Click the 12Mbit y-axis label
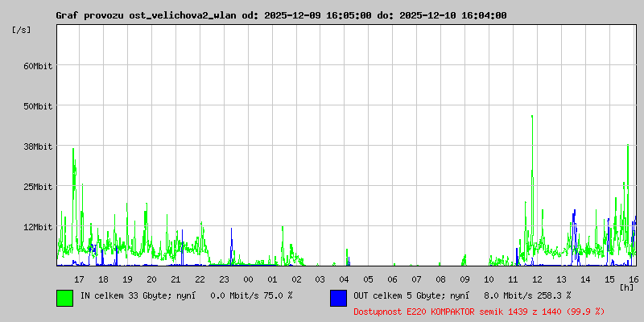644x322 pixels. tap(38, 227)
